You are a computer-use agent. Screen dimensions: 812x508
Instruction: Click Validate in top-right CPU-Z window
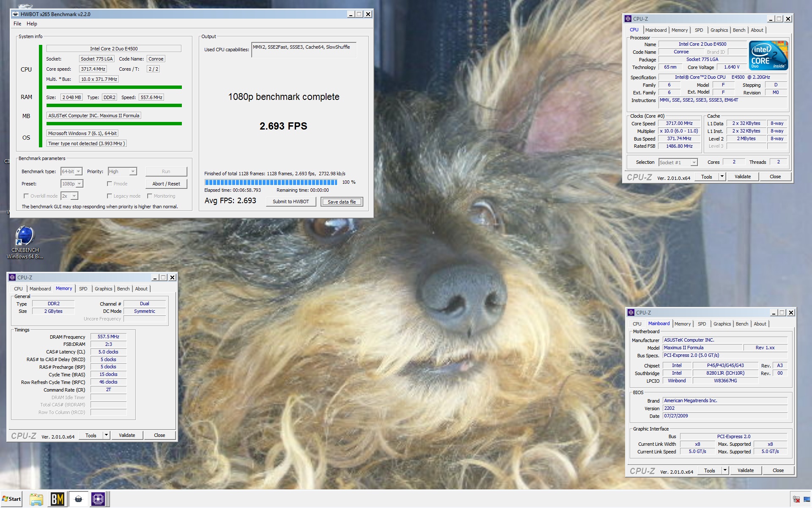(x=743, y=177)
